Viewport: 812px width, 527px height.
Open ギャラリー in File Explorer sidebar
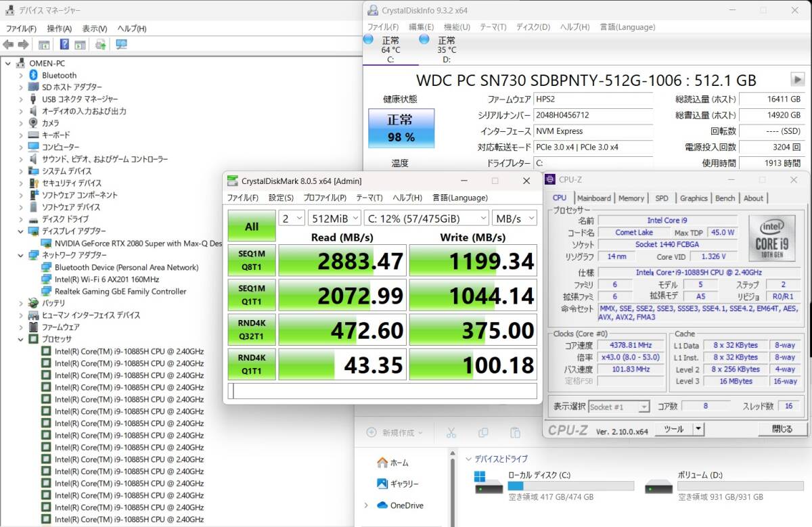coord(398,484)
